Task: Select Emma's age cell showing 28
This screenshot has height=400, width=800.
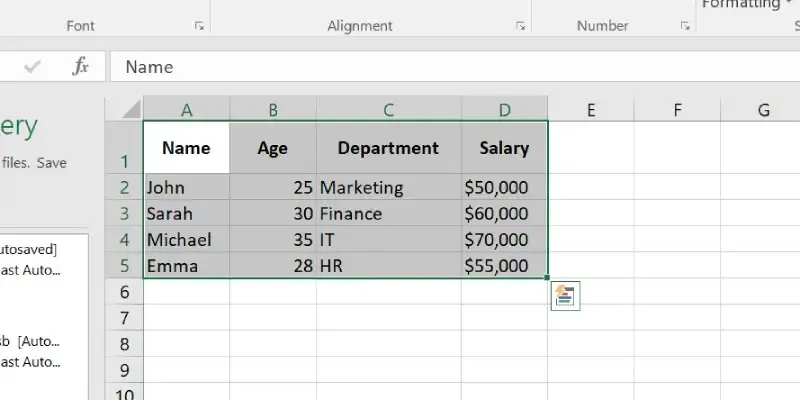Action: (272, 265)
